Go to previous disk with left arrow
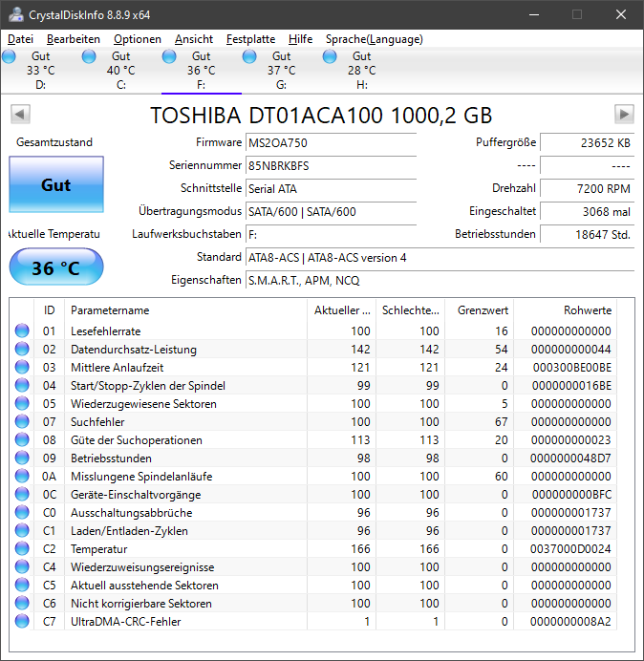The image size is (644, 661). [x=20, y=114]
